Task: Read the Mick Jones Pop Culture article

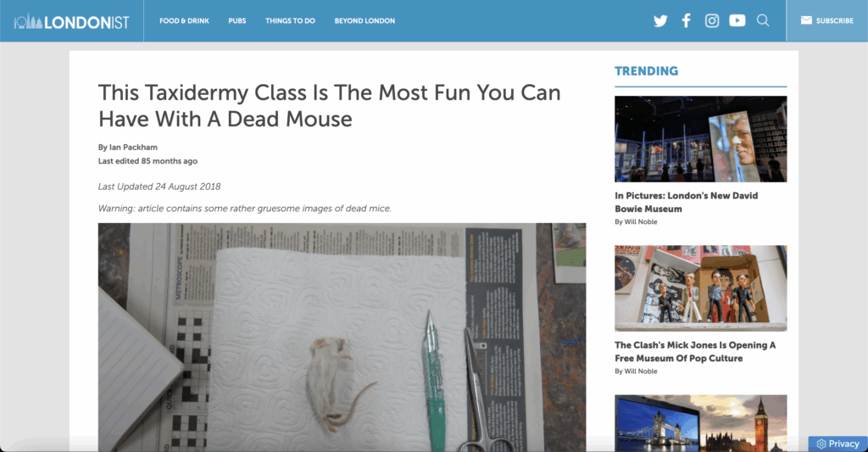Action: [695, 352]
